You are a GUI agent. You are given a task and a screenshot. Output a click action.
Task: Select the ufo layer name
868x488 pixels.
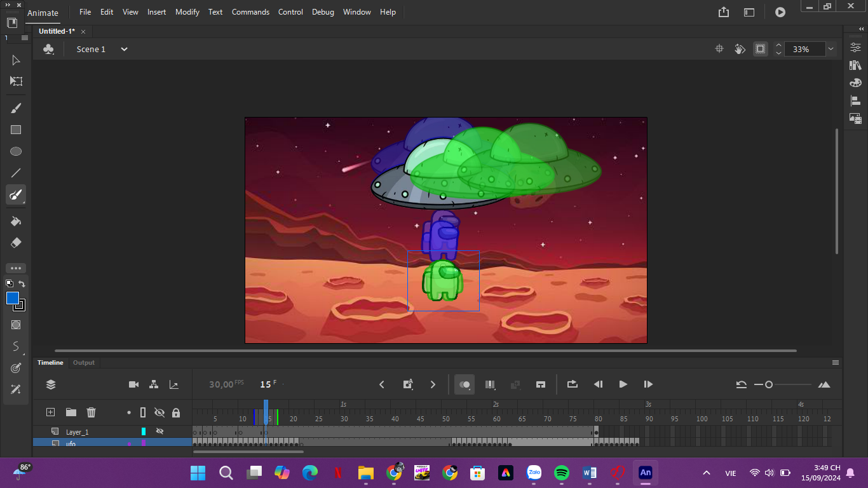coord(71,444)
